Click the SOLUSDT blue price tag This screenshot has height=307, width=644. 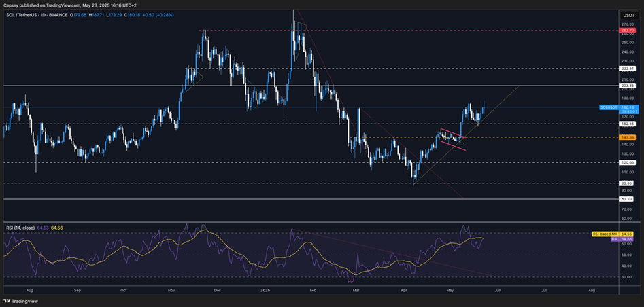[609, 107]
